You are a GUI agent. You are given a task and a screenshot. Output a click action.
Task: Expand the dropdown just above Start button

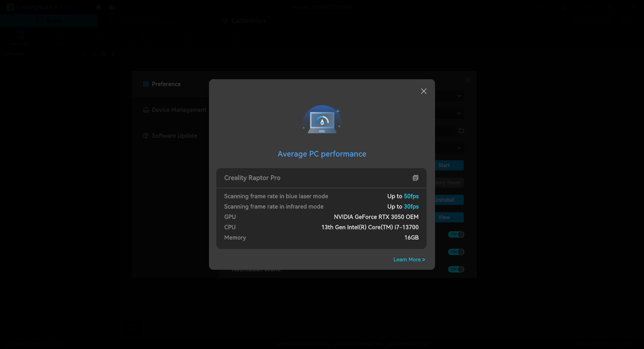459,148
